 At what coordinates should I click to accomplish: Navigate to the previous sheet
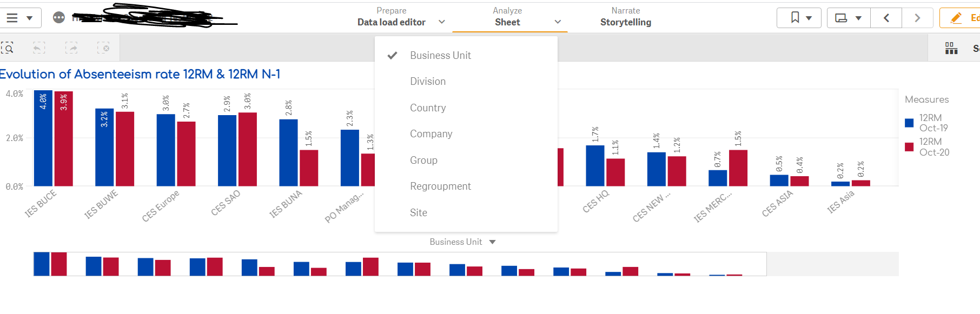point(886,17)
